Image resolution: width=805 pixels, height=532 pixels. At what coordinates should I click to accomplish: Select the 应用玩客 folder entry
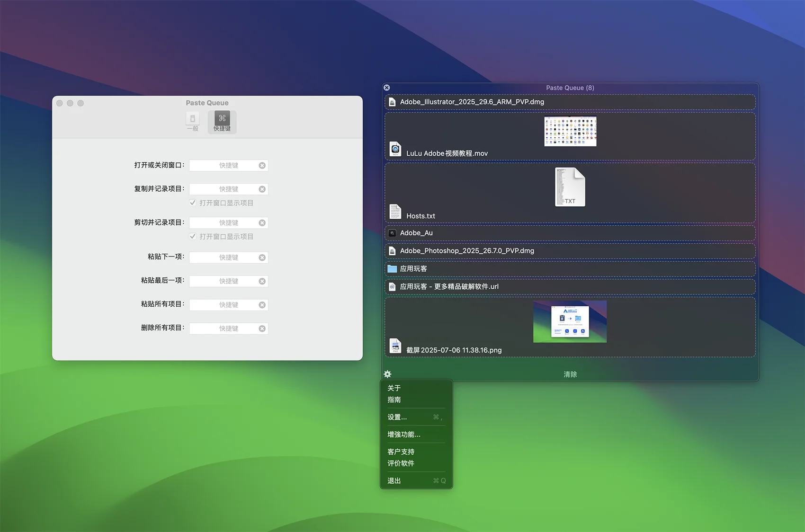tap(570, 269)
